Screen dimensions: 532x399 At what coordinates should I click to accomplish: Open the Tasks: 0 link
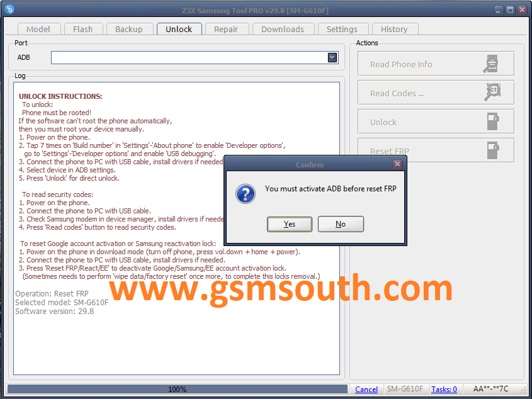(444, 389)
